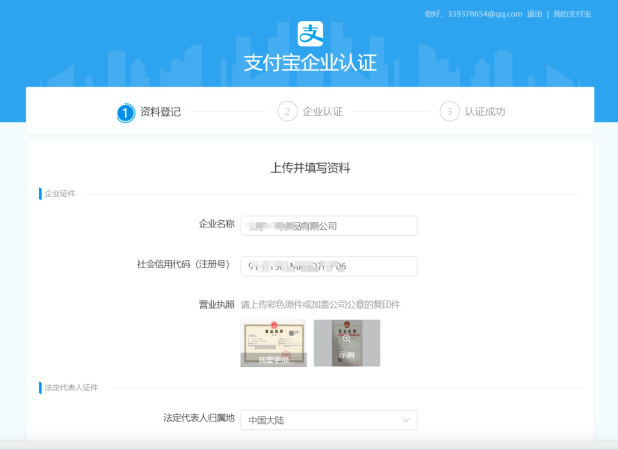Select step 2 circle 企业认证

pos(287,112)
